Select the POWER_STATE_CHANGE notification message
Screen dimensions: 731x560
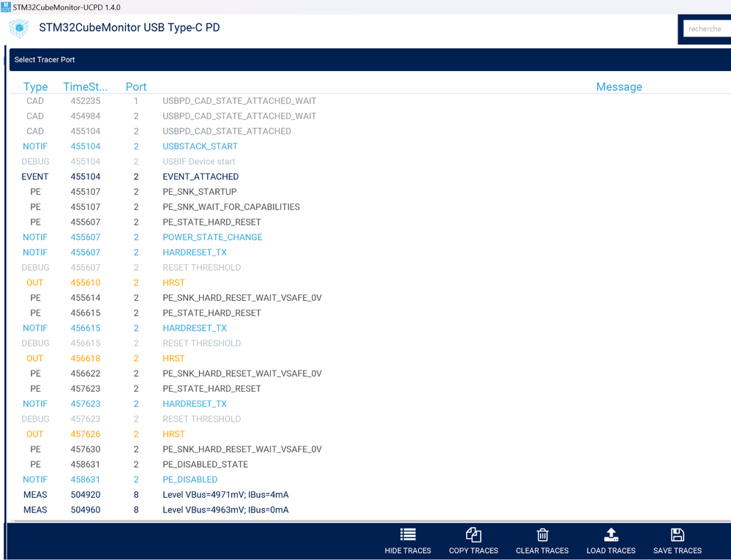pos(212,237)
